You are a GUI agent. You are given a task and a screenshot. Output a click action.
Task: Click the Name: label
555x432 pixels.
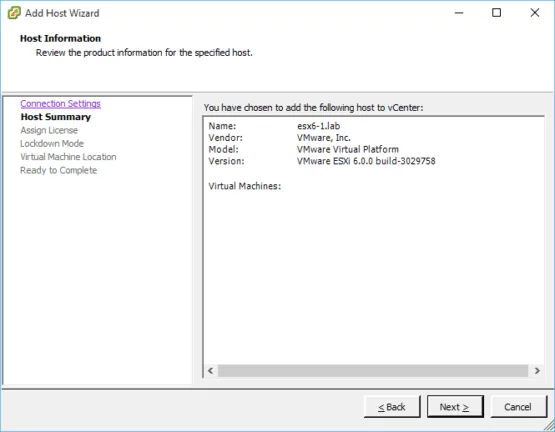click(222, 126)
